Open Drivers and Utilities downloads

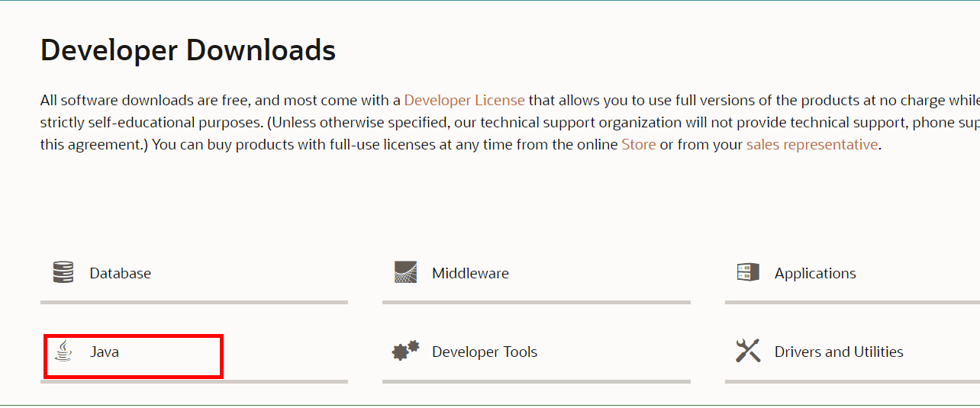point(839,352)
